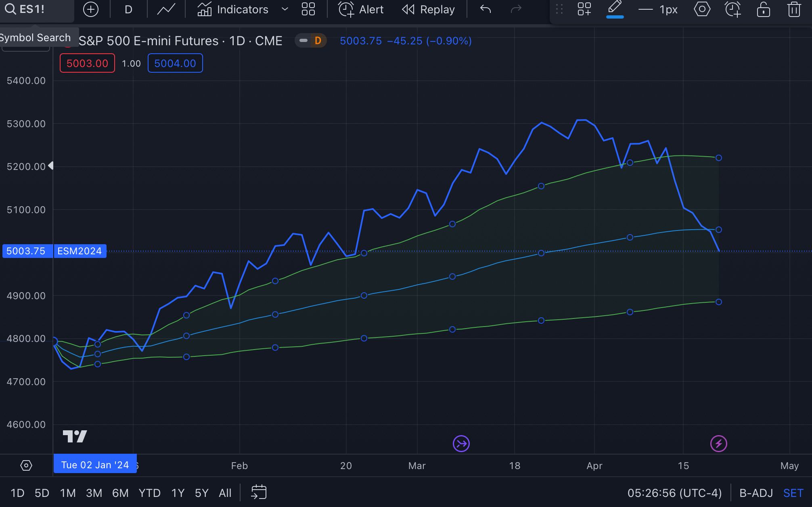Open the D interval selector
The width and height of the screenshot is (812, 507).
click(x=128, y=9)
